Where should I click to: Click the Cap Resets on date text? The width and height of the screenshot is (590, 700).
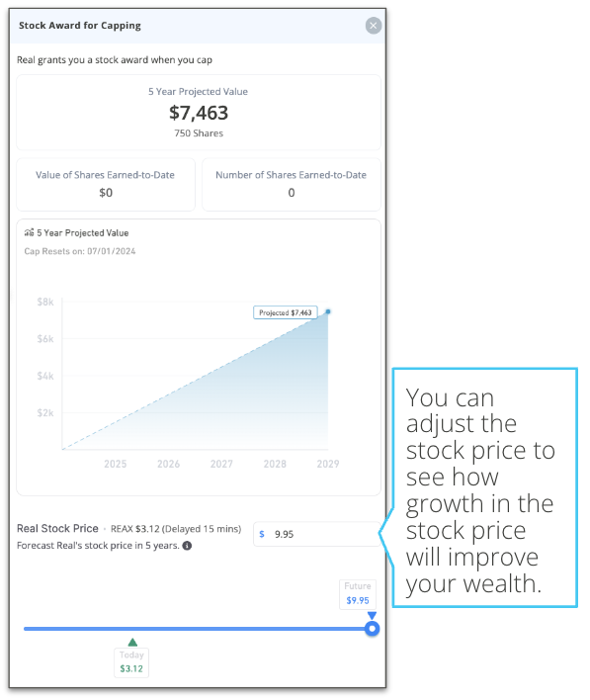pos(80,251)
